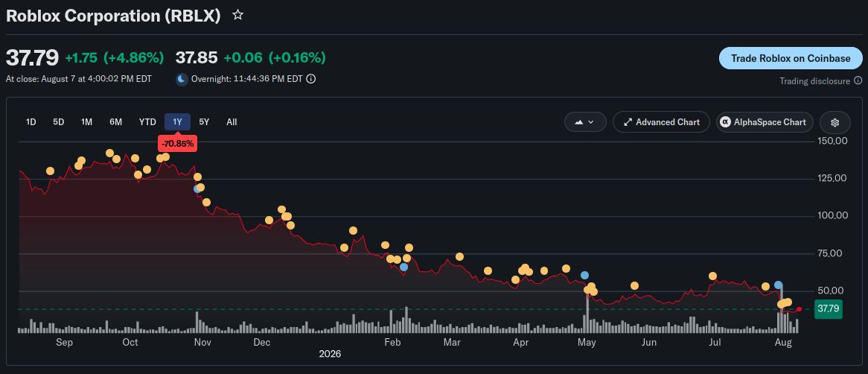
Task: Select the 1Y time range
Action: coord(177,122)
